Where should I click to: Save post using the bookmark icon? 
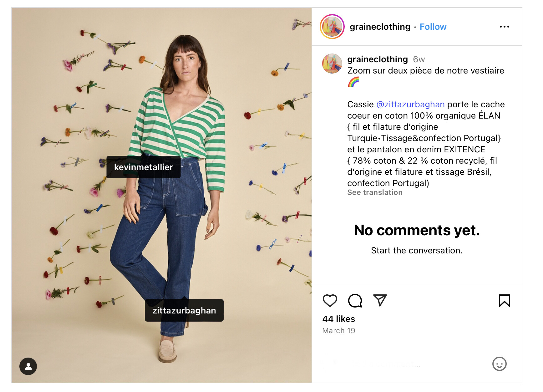(x=504, y=301)
